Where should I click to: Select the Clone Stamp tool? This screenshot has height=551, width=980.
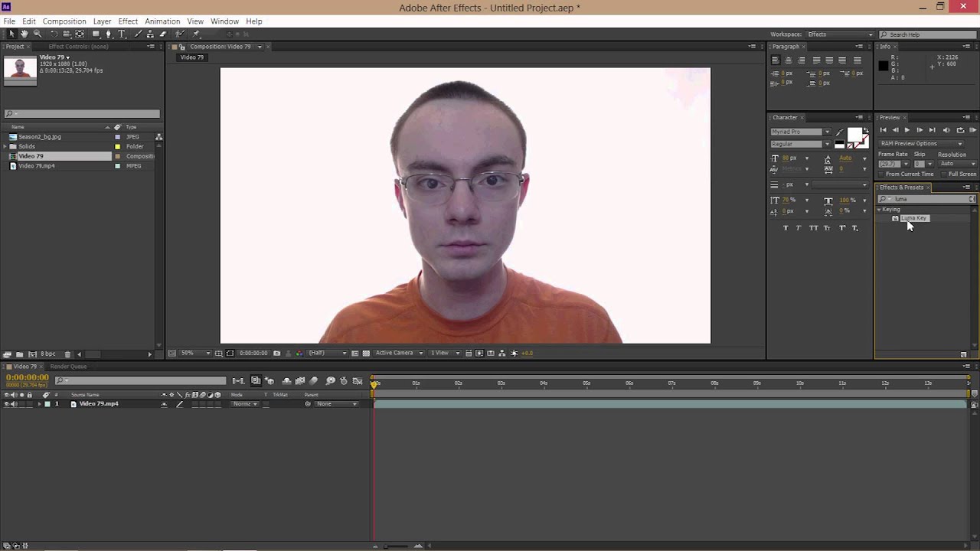tap(150, 34)
